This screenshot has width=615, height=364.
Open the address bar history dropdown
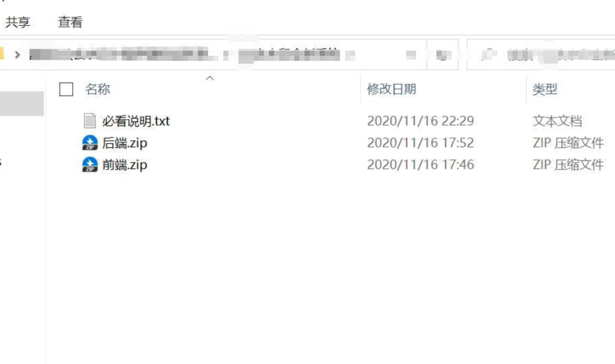click(x=411, y=55)
